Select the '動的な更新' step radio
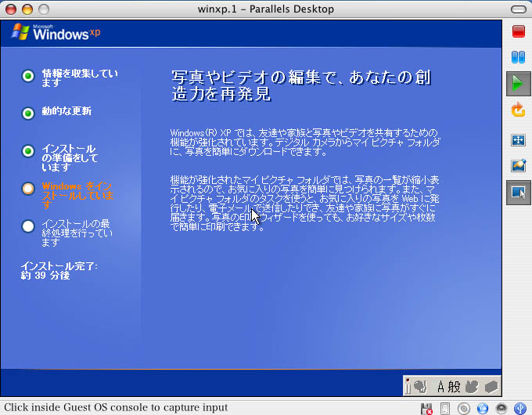Viewport: 532px width, 415px height. pyautogui.click(x=28, y=113)
